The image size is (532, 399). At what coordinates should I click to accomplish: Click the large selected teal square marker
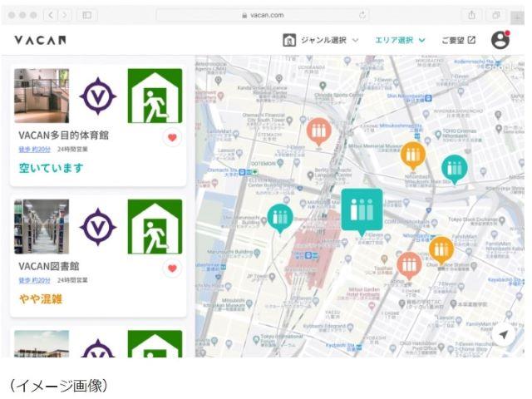pyautogui.click(x=362, y=209)
